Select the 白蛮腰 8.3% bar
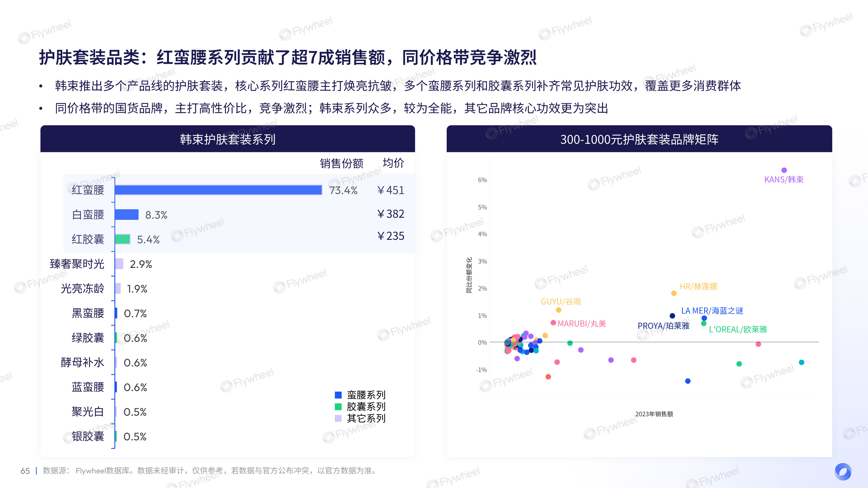This screenshot has height=488, width=868. point(127,214)
